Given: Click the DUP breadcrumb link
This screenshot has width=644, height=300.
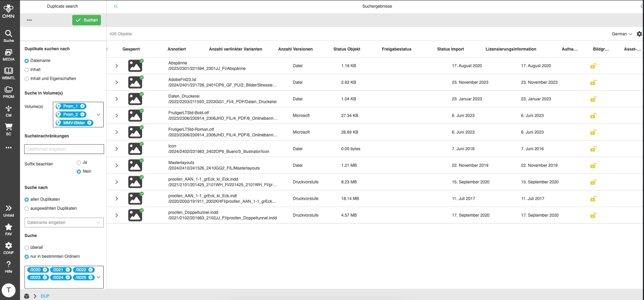Looking at the screenshot, I should [x=45, y=296].
